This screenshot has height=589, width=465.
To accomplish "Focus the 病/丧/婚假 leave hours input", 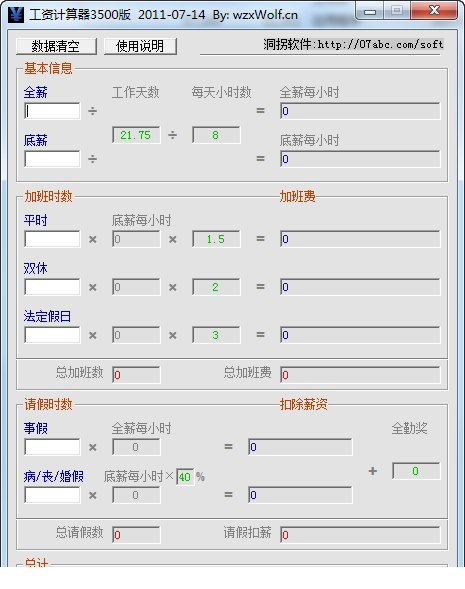I will (x=52, y=495).
